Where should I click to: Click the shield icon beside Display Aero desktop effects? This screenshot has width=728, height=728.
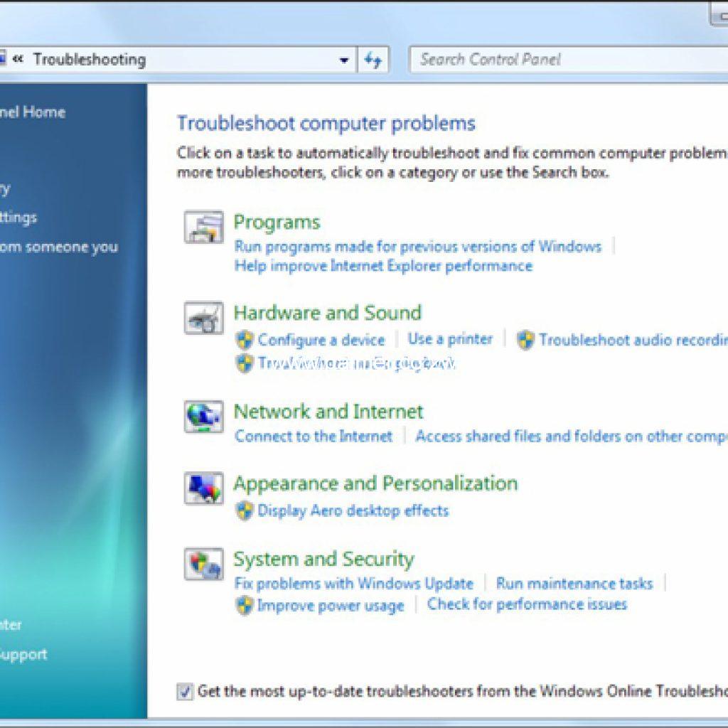coord(245,510)
